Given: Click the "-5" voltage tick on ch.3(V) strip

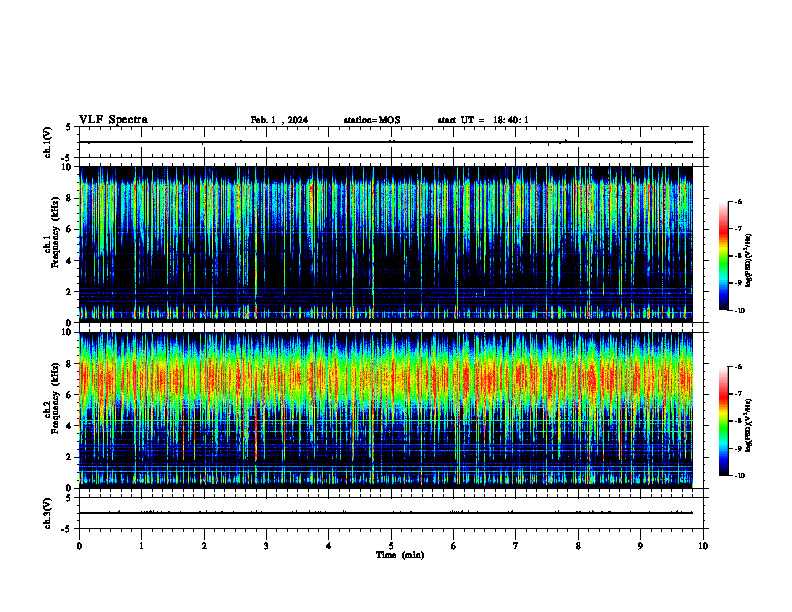Looking at the screenshot, I should [67, 529].
